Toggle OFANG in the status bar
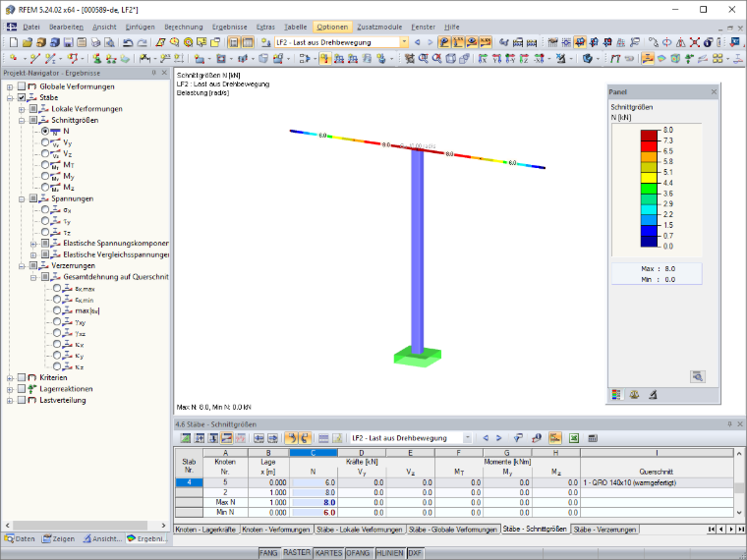747x560 pixels. (x=358, y=553)
